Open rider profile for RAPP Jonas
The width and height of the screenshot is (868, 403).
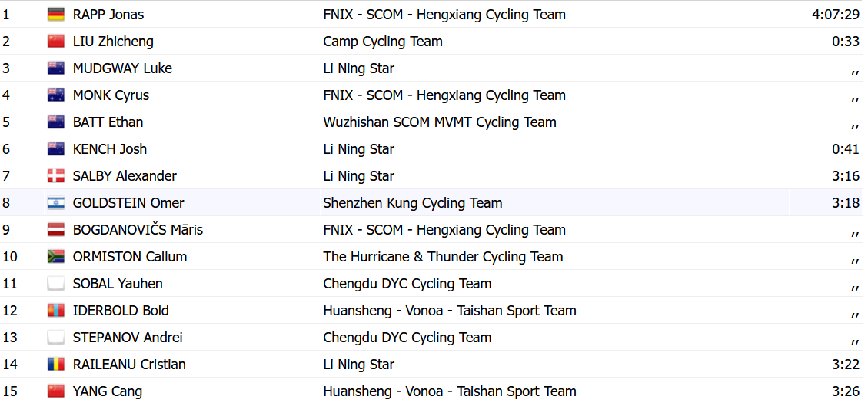click(108, 15)
